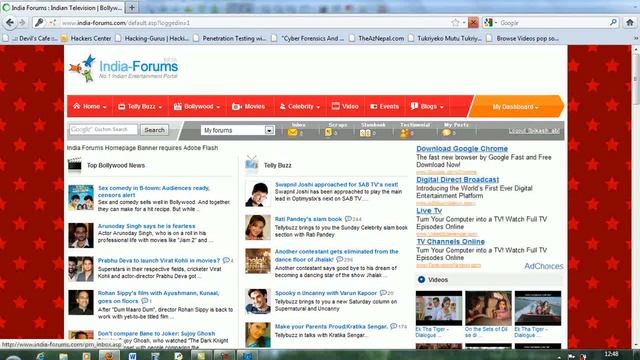640x360 pixels.
Task: Click the taskbar clock
Action: [611, 354]
